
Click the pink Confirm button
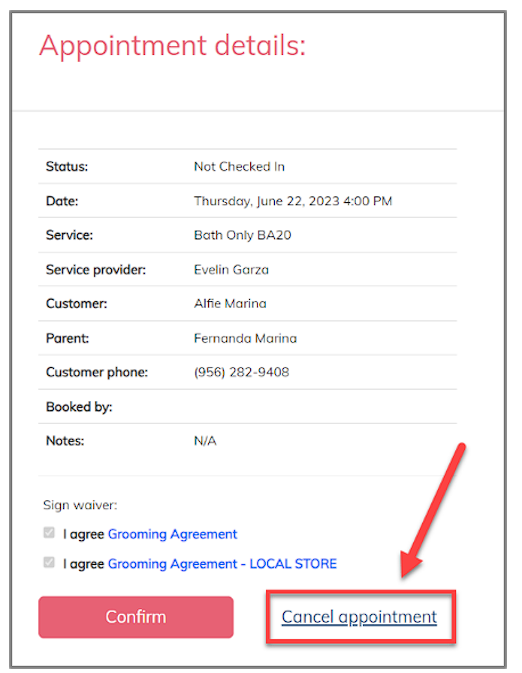click(136, 617)
